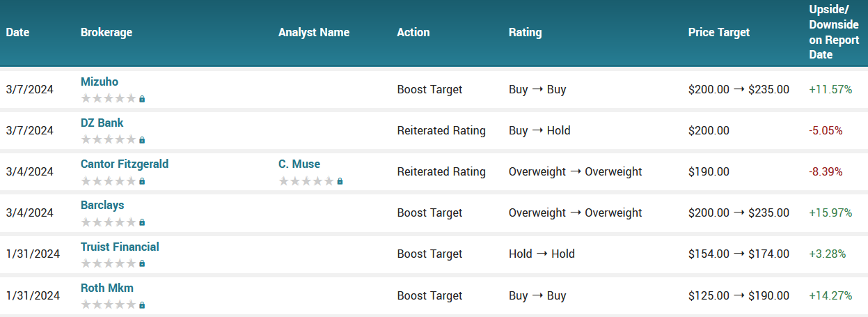Screen dimensions: 868x317
Task: Click the star rating under DZ Bank
Action: pos(109,140)
